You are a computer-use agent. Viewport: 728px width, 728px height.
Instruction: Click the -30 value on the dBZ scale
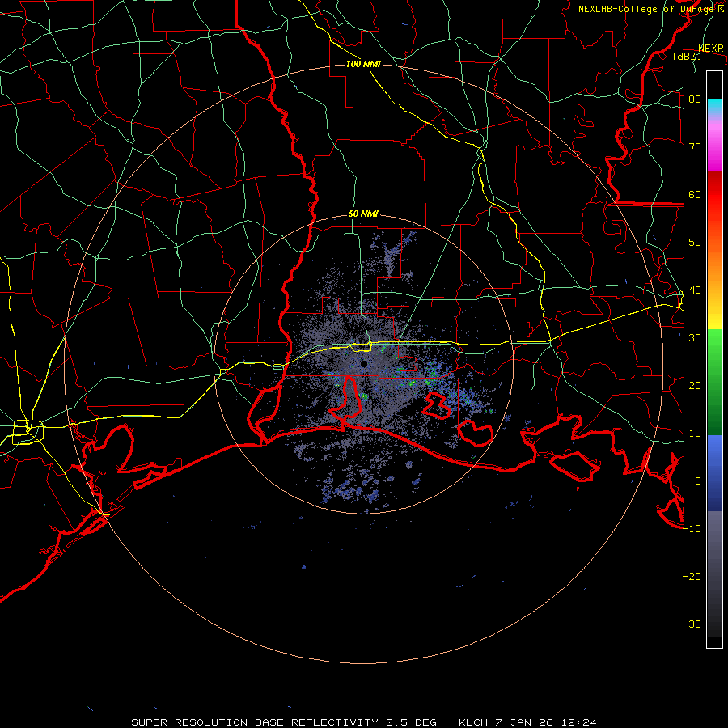(692, 624)
